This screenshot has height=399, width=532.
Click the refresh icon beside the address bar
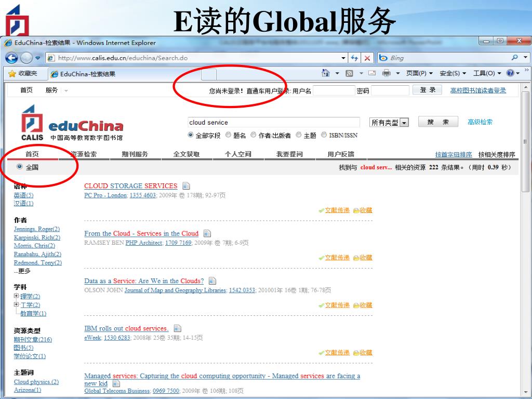point(354,58)
